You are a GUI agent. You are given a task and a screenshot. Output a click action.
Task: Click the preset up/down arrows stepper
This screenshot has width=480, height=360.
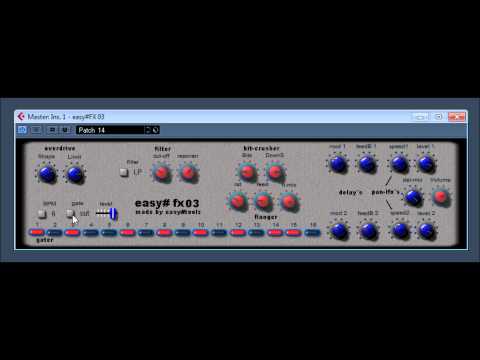[x=148, y=130]
